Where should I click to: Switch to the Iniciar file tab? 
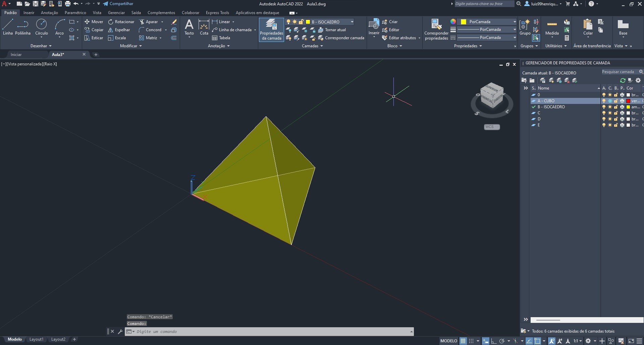click(x=16, y=54)
